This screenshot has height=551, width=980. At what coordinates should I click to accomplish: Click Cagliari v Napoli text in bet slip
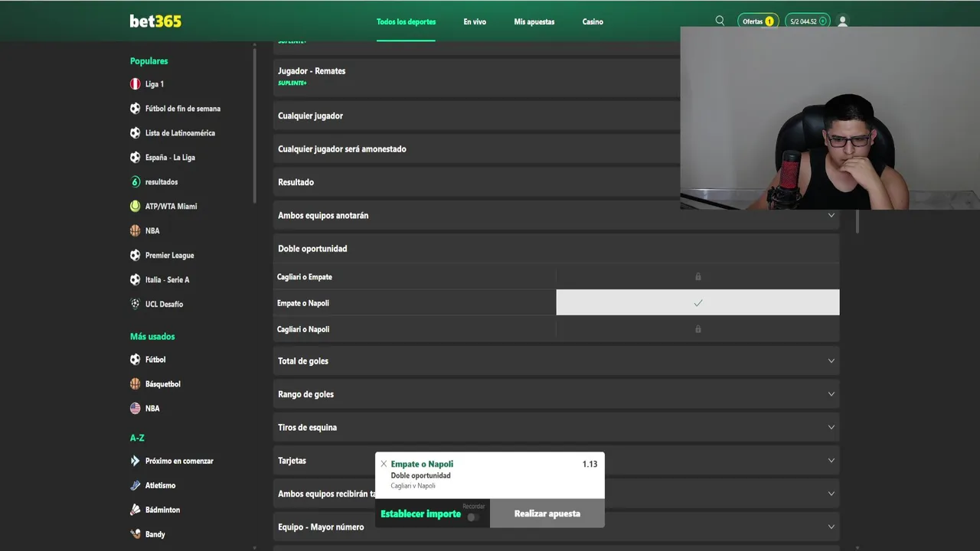413,486
